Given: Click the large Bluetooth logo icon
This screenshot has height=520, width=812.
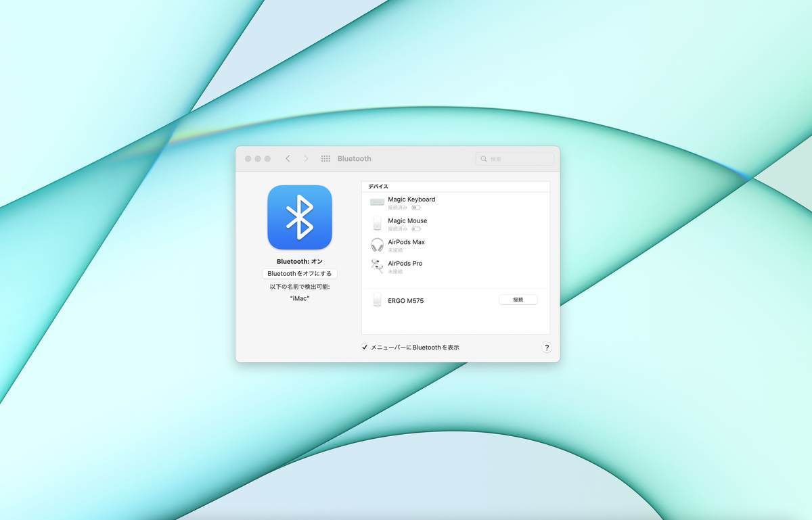Looking at the screenshot, I should (300, 217).
